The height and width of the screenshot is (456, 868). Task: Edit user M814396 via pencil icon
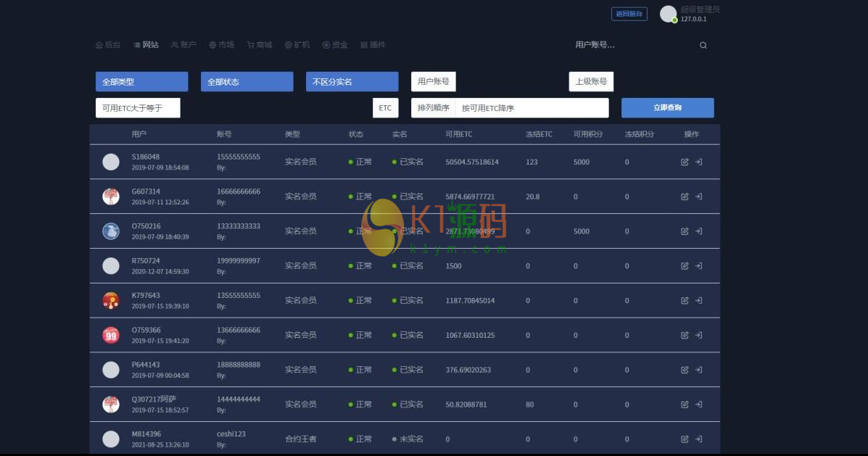685,439
